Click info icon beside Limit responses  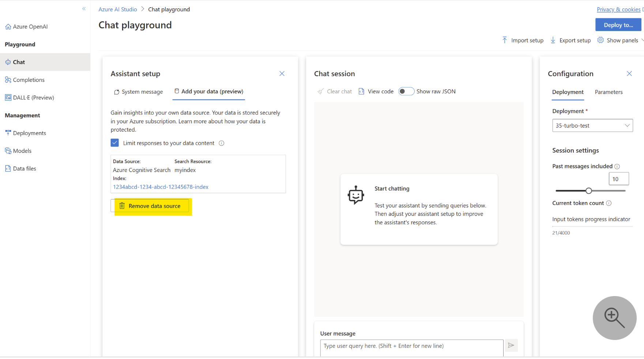point(221,143)
